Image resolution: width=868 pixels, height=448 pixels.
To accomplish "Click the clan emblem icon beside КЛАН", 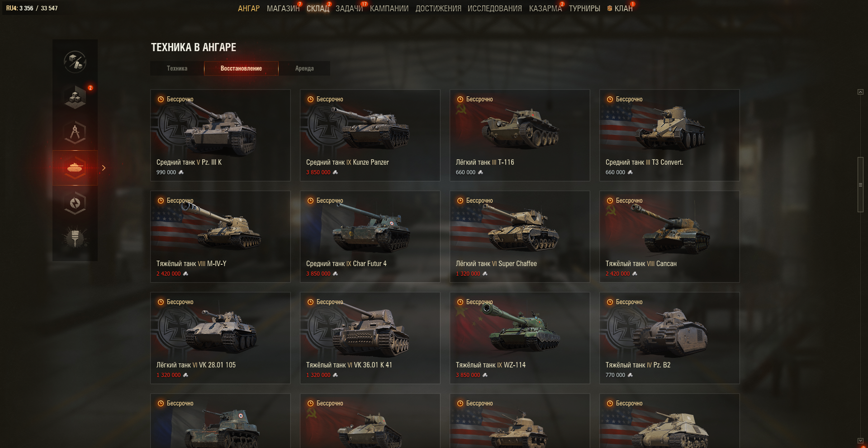I will pyautogui.click(x=610, y=9).
